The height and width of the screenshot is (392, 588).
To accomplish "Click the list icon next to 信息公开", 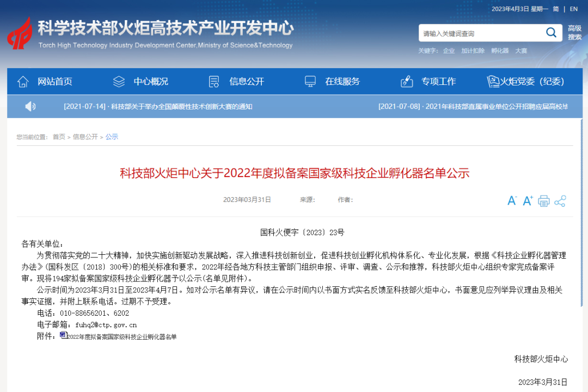I will point(213,81).
